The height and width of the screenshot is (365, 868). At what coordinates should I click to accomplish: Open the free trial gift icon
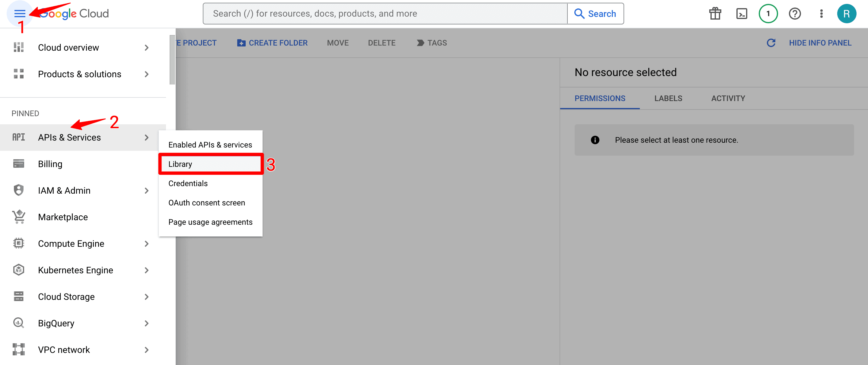[715, 14]
